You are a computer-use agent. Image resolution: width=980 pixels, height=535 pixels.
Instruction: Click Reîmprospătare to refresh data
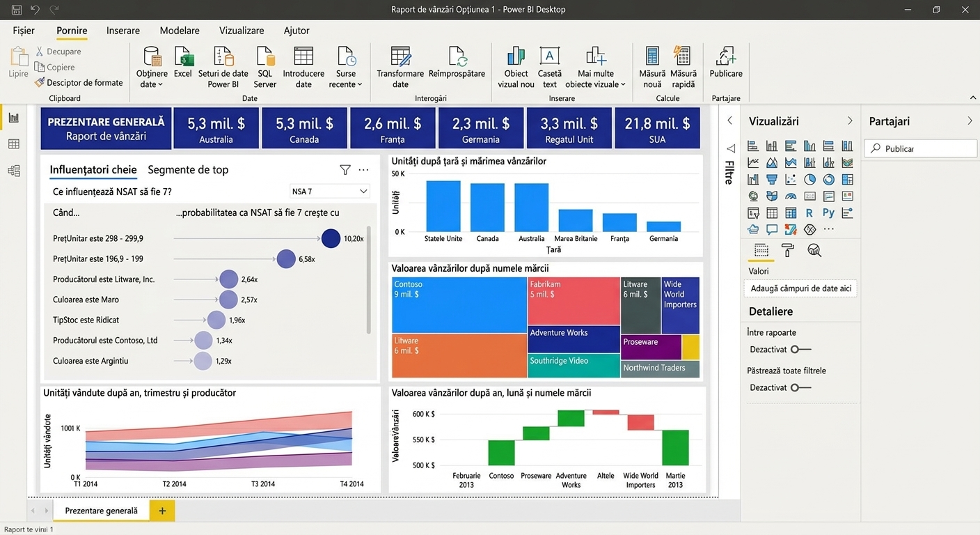pos(457,63)
